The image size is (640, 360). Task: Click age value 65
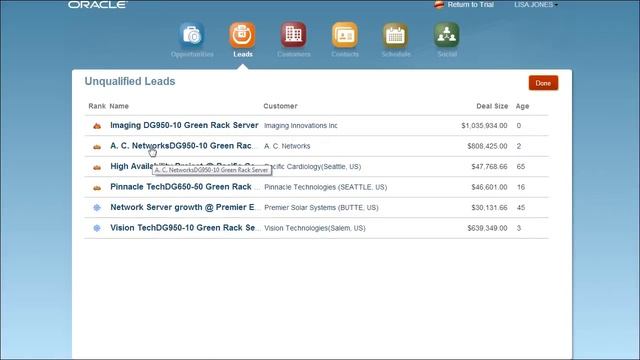pyautogui.click(x=521, y=167)
